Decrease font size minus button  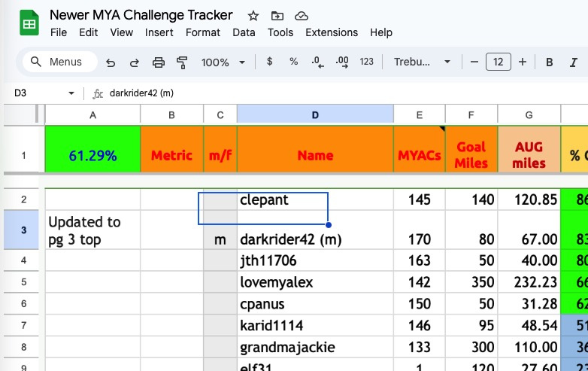[x=474, y=62]
